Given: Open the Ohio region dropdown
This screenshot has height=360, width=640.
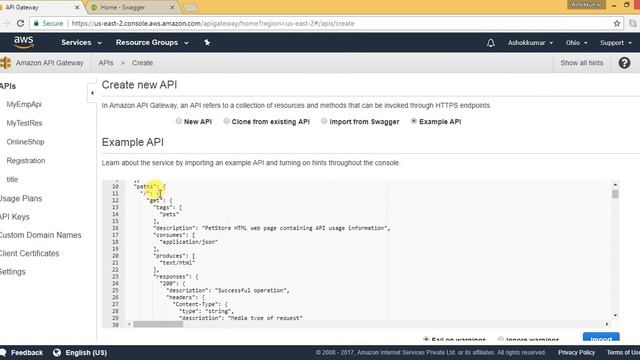Looking at the screenshot, I should coord(576,43).
